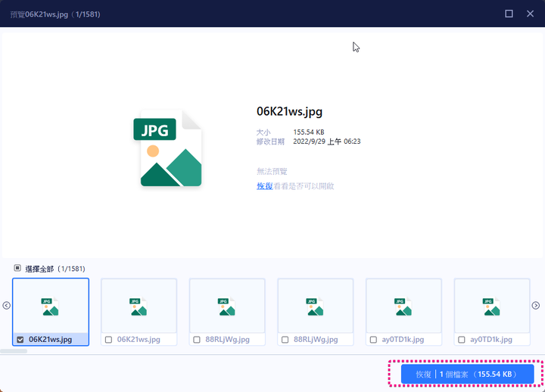
Task: Open the fourth thumbnail image, 88RLjWg.jpg
Action: 315,306
